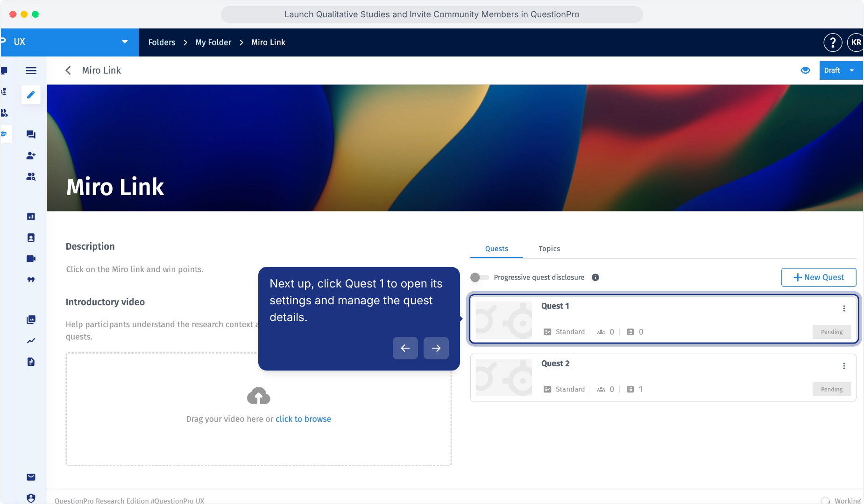Click the quotation marks icon in sidebar
864x504 pixels.
(x=31, y=280)
